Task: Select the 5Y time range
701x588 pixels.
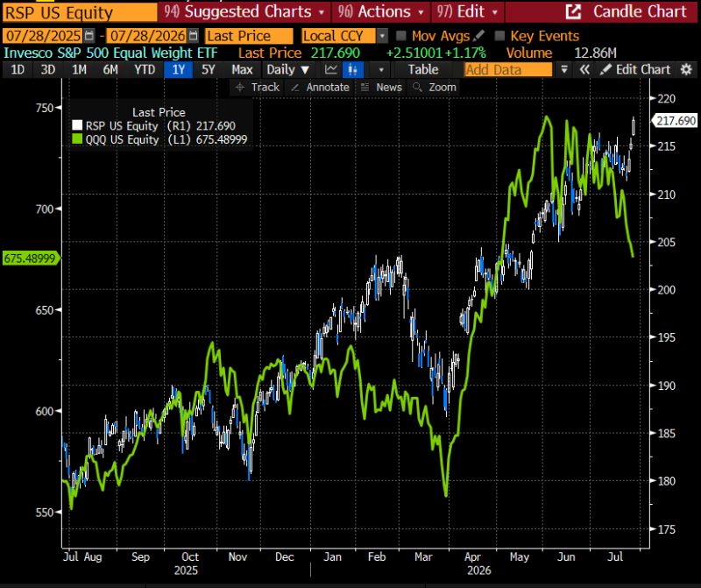Action: tap(209, 70)
